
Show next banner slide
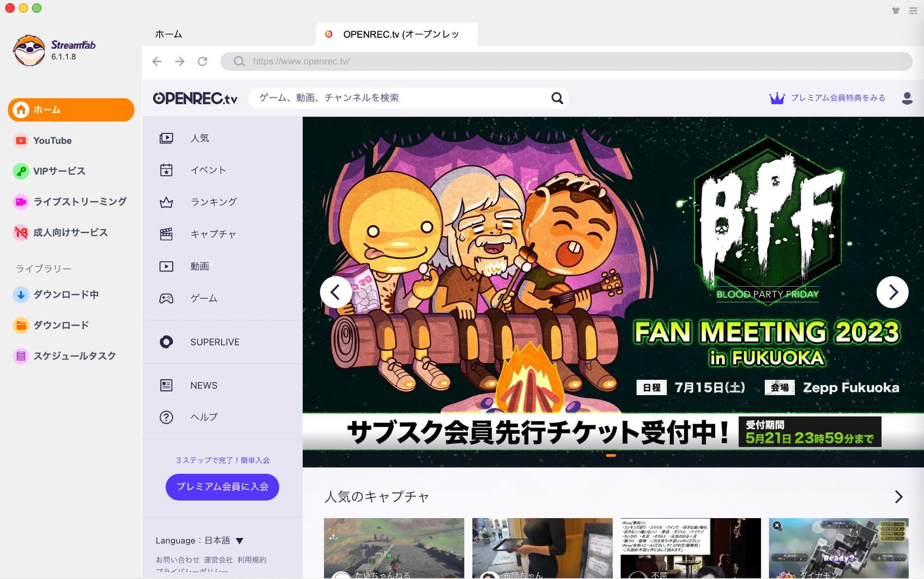(892, 292)
